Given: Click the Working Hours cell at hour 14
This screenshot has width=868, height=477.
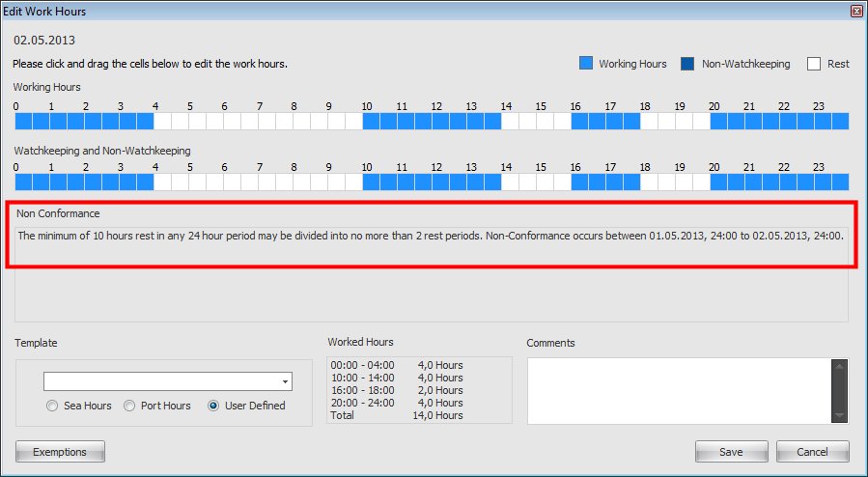Looking at the screenshot, I should [510, 121].
